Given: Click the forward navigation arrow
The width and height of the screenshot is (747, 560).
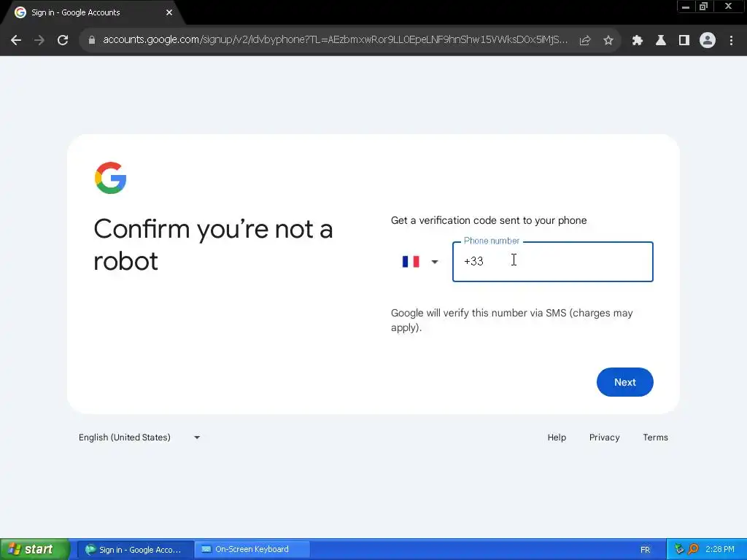Looking at the screenshot, I should (39, 41).
